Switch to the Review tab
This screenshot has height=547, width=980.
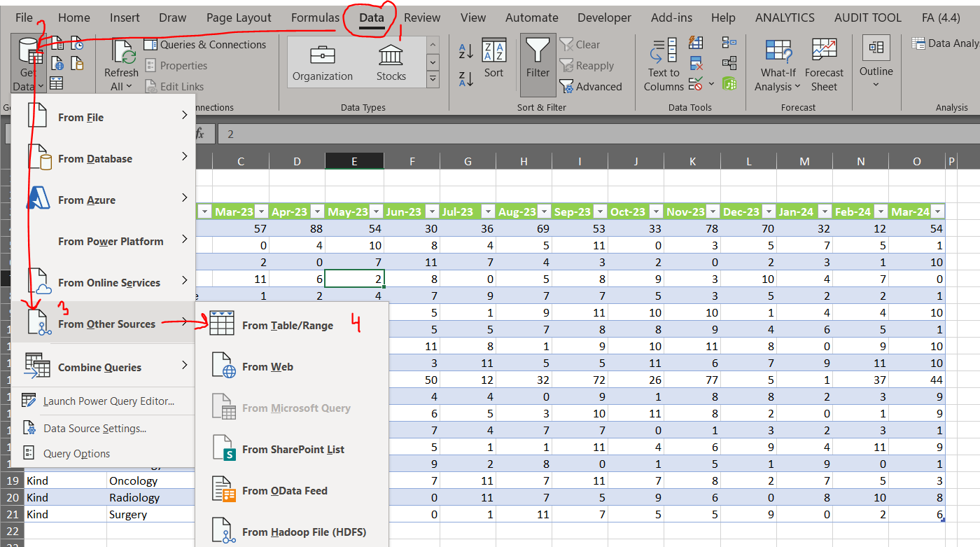coord(422,18)
